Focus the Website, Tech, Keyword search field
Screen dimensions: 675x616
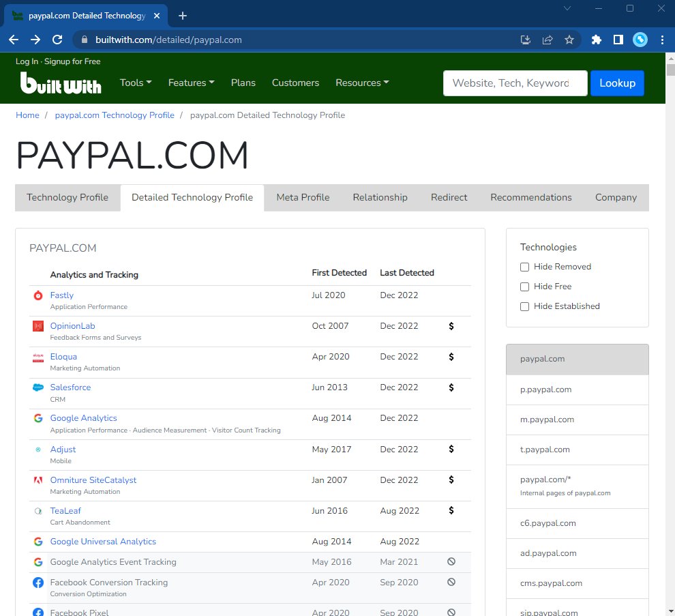tap(515, 83)
